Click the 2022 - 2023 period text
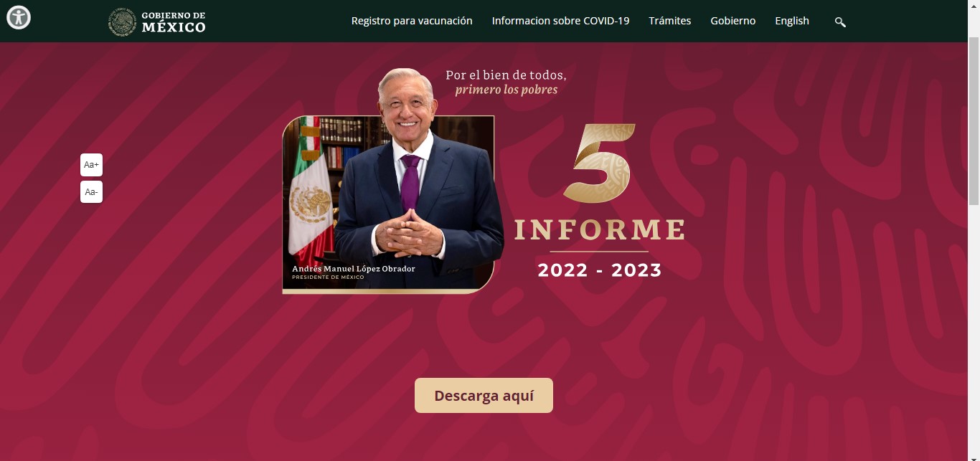 pos(600,270)
